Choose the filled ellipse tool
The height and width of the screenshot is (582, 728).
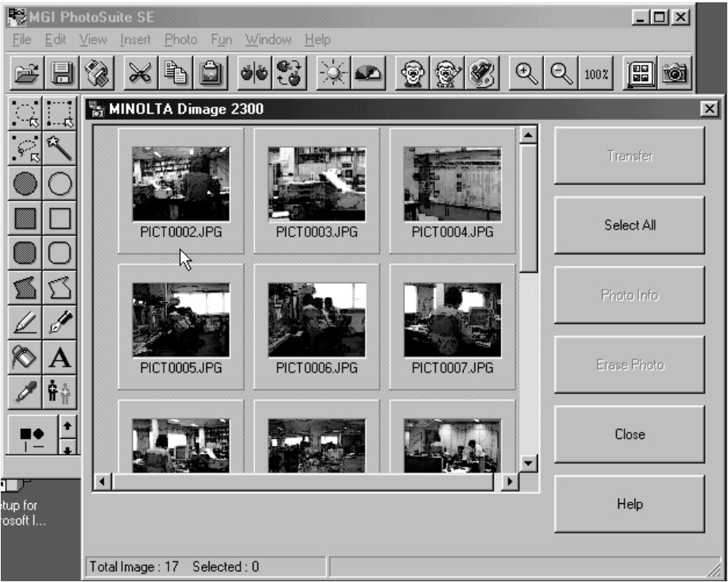click(x=25, y=183)
